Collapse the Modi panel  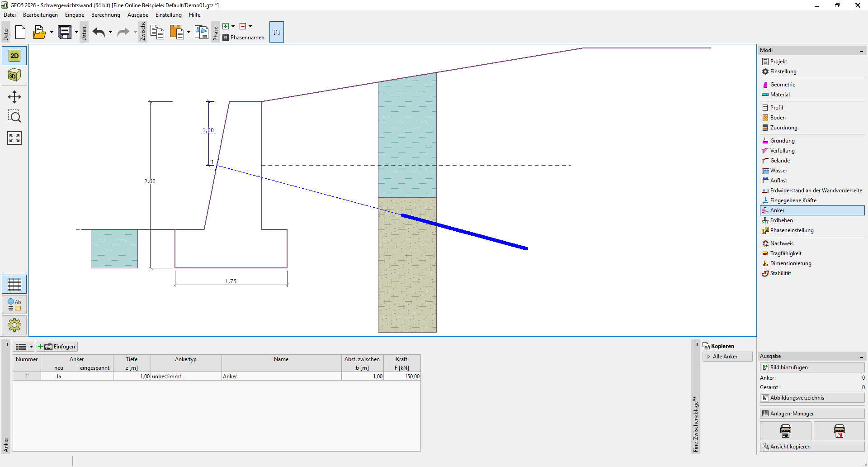[861, 51]
